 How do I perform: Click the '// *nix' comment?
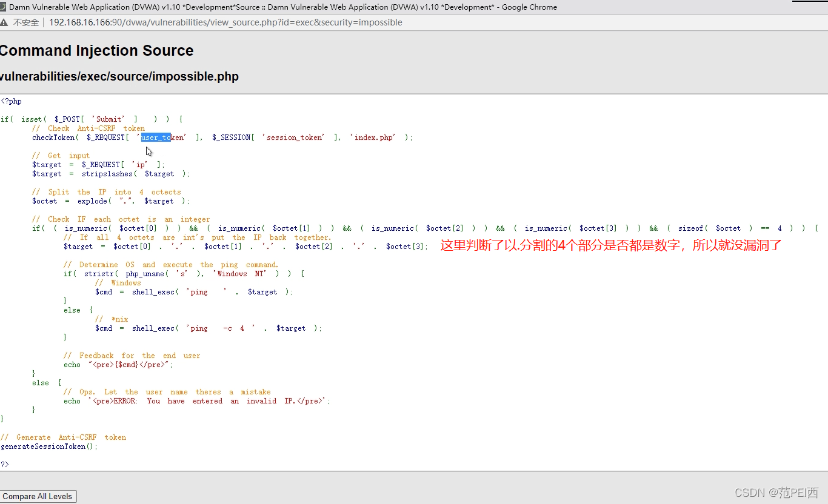coord(112,319)
